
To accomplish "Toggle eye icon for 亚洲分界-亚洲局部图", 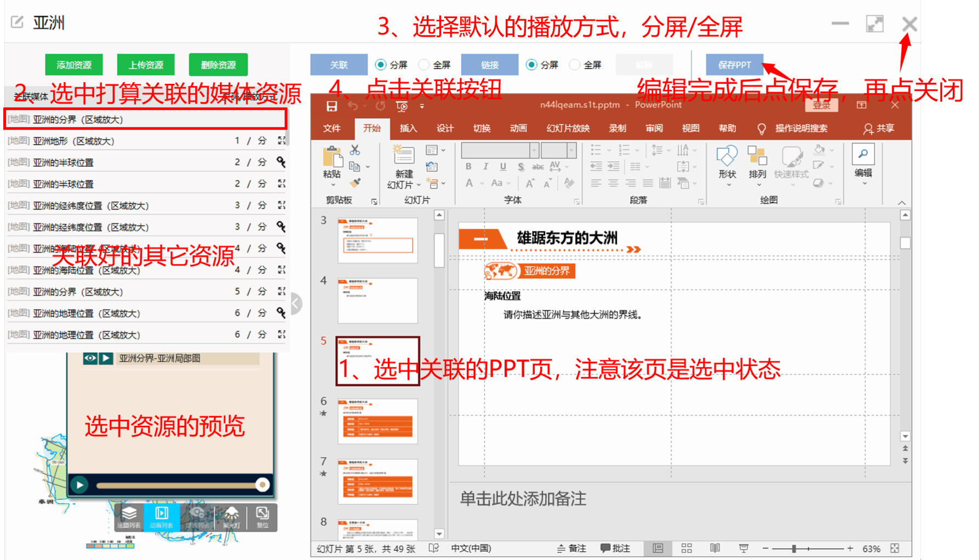I will tap(90, 359).
